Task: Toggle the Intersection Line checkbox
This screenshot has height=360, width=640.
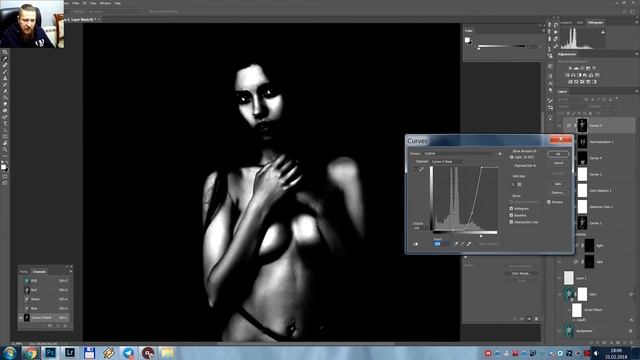Action: (511, 222)
